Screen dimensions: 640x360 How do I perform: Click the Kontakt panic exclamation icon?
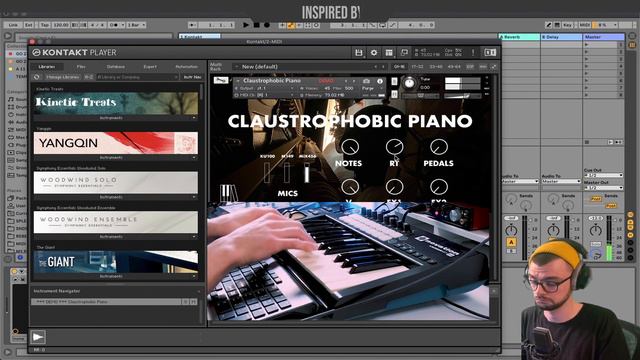pos(473,53)
